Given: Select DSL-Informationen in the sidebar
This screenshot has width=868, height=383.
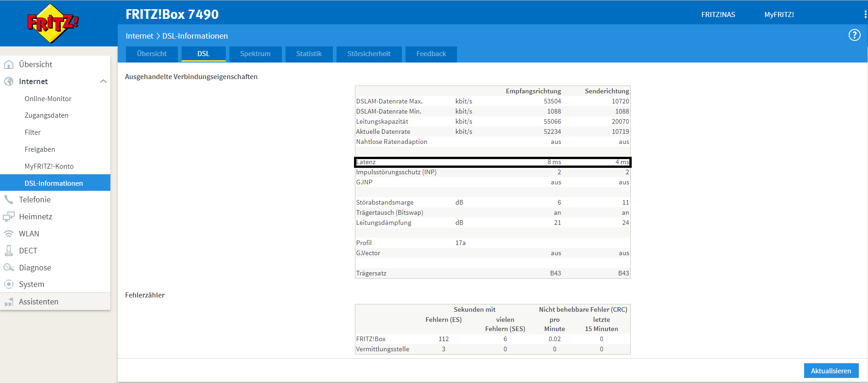Looking at the screenshot, I should point(55,183).
